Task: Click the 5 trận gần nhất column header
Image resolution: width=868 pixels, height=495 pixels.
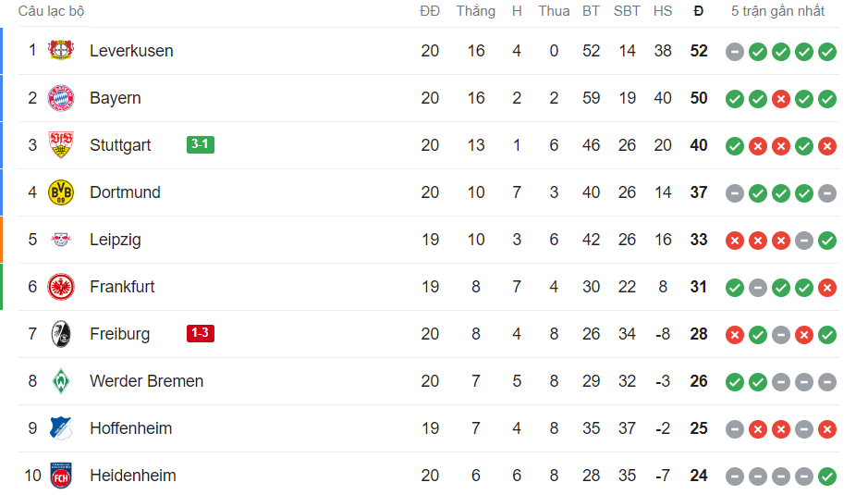Action: tap(777, 11)
